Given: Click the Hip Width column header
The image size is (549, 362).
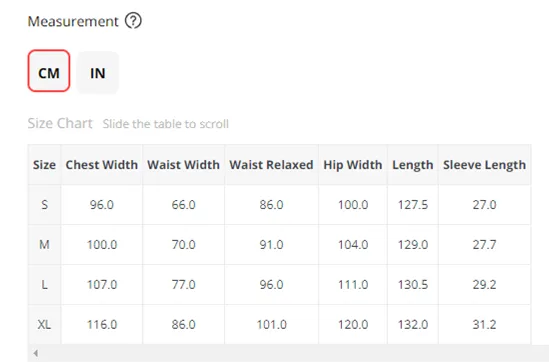Looking at the screenshot, I should point(353,165).
